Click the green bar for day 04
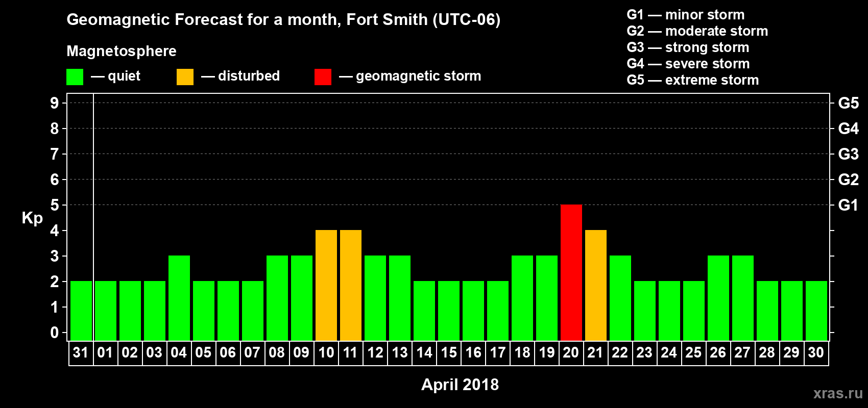This screenshot has width=868, height=408. click(179, 298)
